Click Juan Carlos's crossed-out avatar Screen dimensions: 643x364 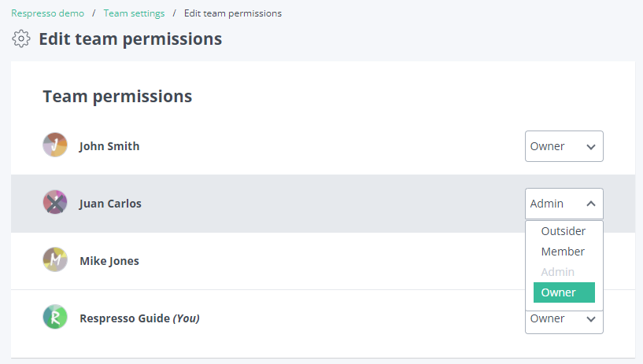click(55, 202)
